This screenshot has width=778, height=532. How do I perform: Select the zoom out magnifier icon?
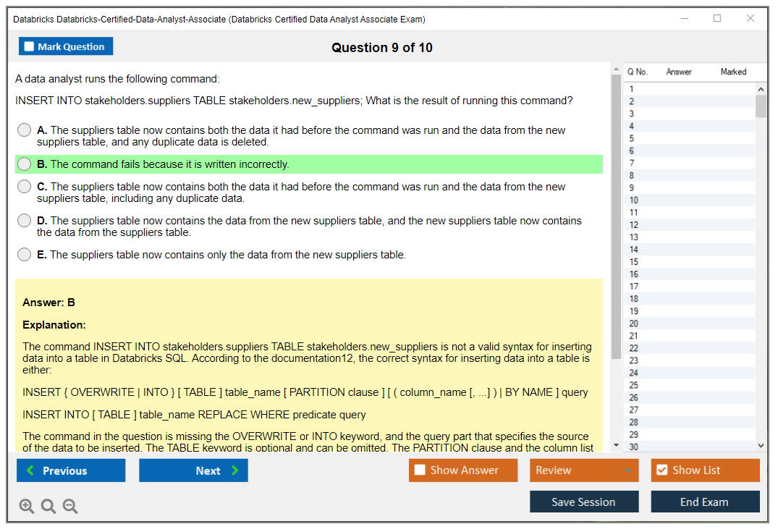tap(69, 506)
